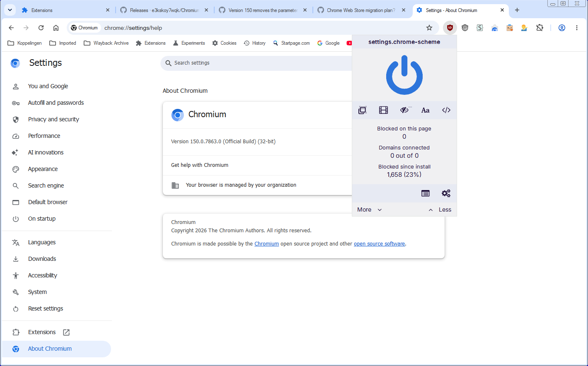The height and width of the screenshot is (366, 588).
Task: Go to home page icon
Action: [x=56, y=28]
